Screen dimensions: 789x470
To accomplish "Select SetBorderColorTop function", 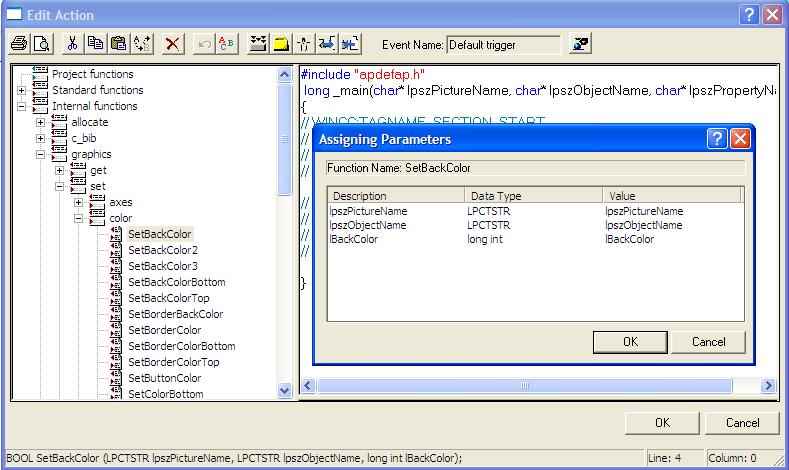I will pyautogui.click(x=174, y=362).
